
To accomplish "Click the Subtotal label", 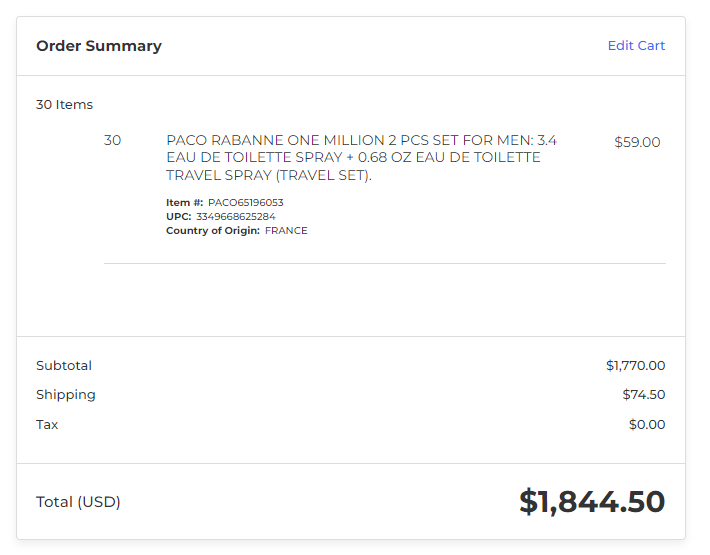I will coord(64,365).
